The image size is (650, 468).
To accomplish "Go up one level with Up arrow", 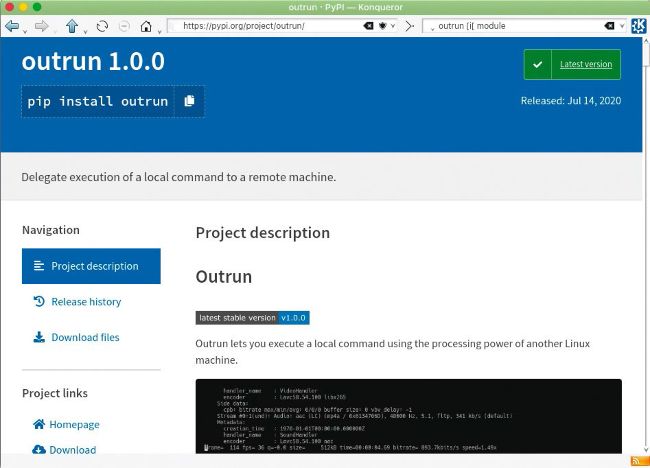I will pos(74,26).
